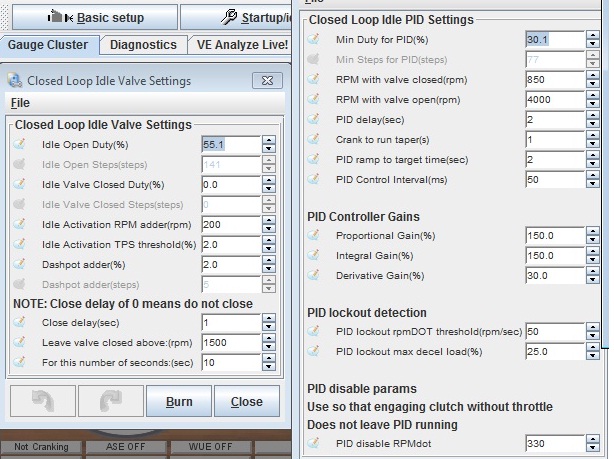
Task: Increase the Idle Open Duty value
Action: tap(268, 140)
